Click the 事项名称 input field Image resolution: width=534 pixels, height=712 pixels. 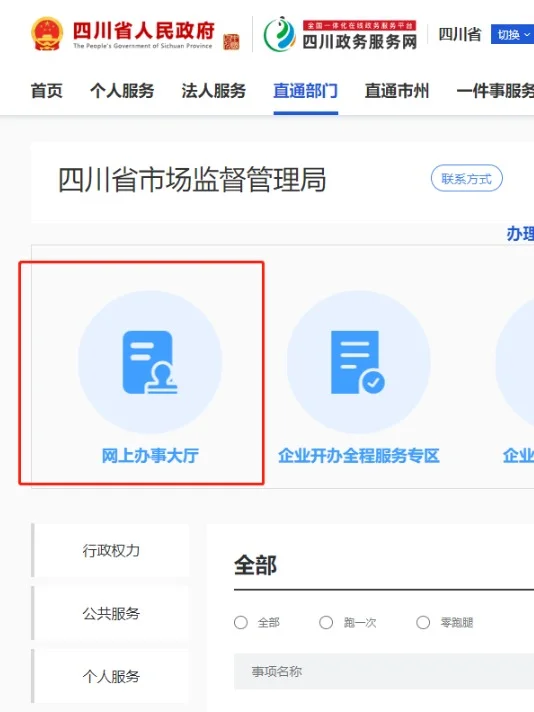(x=384, y=672)
